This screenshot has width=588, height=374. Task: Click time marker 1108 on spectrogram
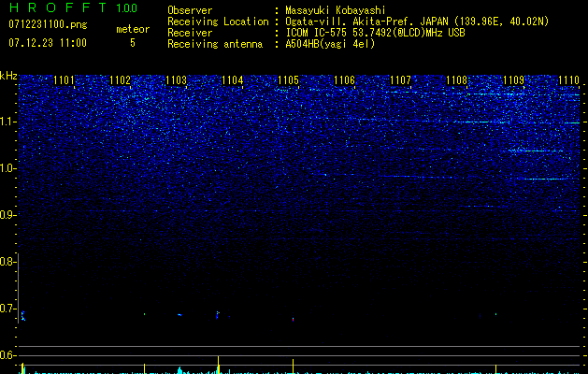[457, 80]
